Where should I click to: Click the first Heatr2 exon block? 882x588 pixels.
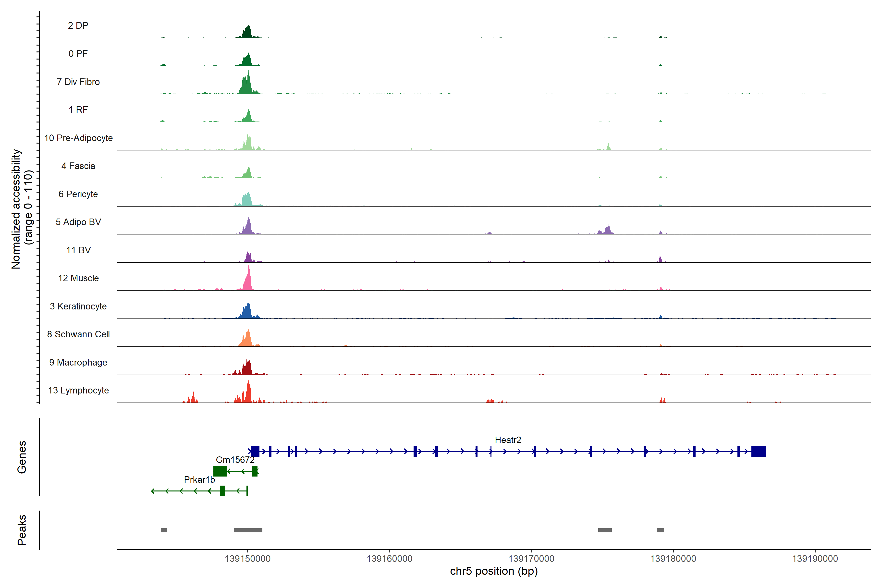pyautogui.click(x=255, y=451)
